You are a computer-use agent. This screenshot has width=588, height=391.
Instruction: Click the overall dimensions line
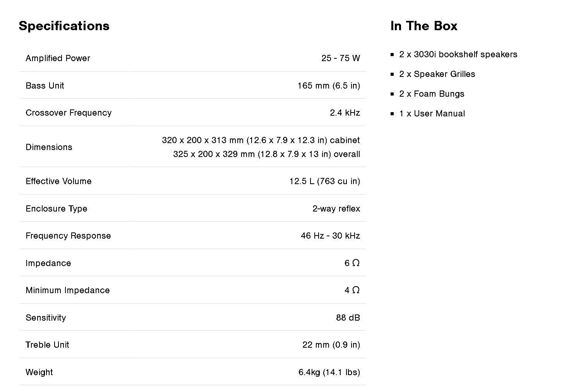[x=266, y=154]
